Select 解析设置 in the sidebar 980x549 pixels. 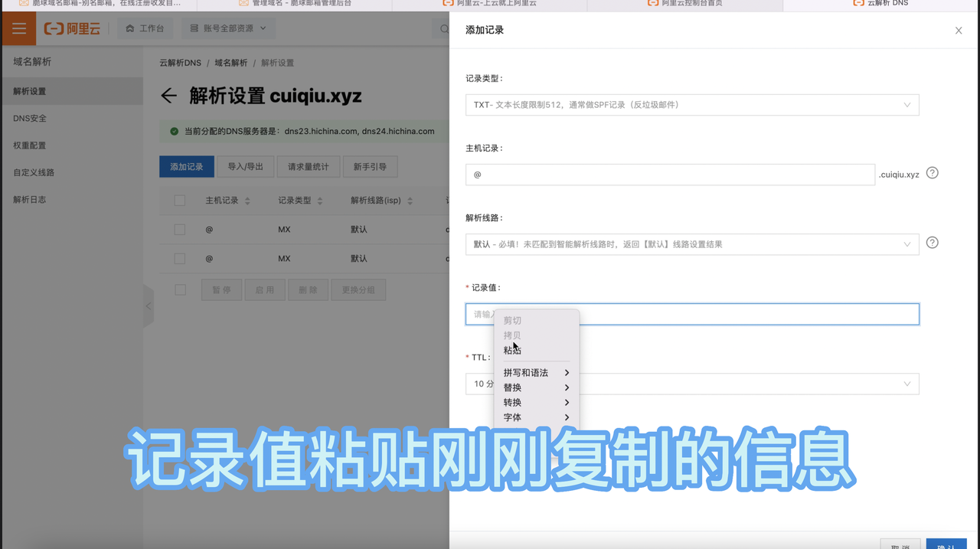pos(71,91)
